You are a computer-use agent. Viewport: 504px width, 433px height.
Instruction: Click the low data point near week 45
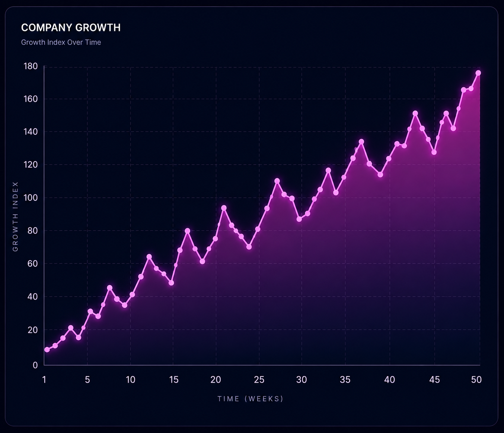point(434,152)
